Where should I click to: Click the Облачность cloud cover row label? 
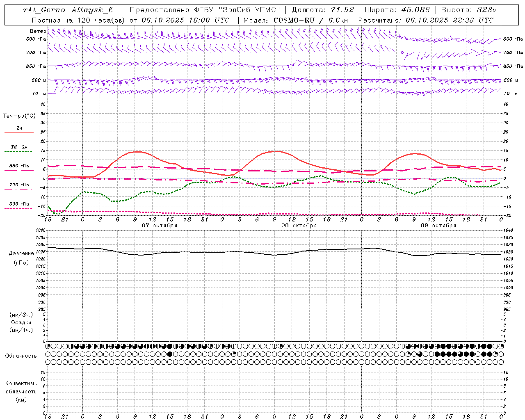[x=21, y=356]
